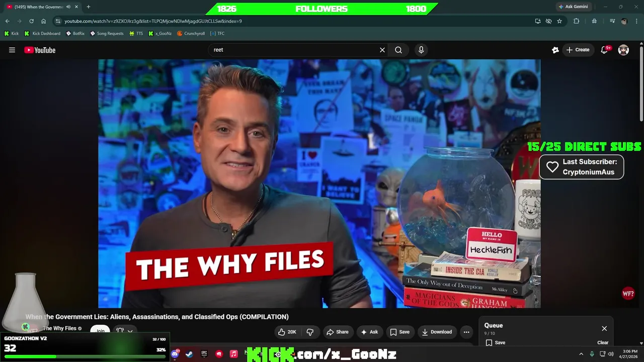The height and width of the screenshot is (362, 644).
Task: Bookmark this page with the star
Action: tap(559, 21)
